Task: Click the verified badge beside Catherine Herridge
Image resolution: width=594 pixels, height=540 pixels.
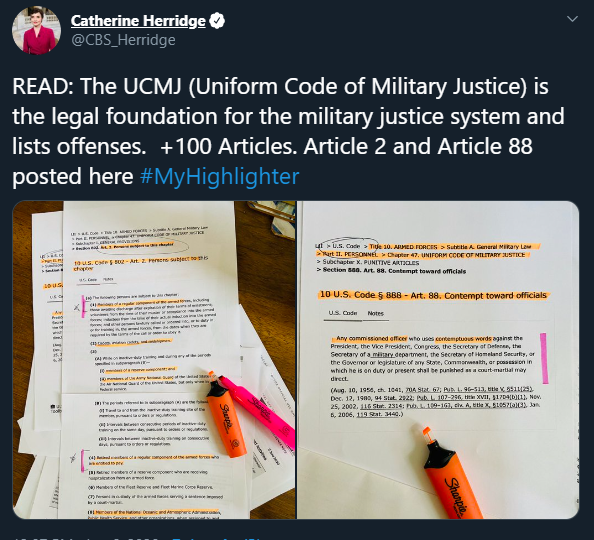Action: click(x=217, y=20)
